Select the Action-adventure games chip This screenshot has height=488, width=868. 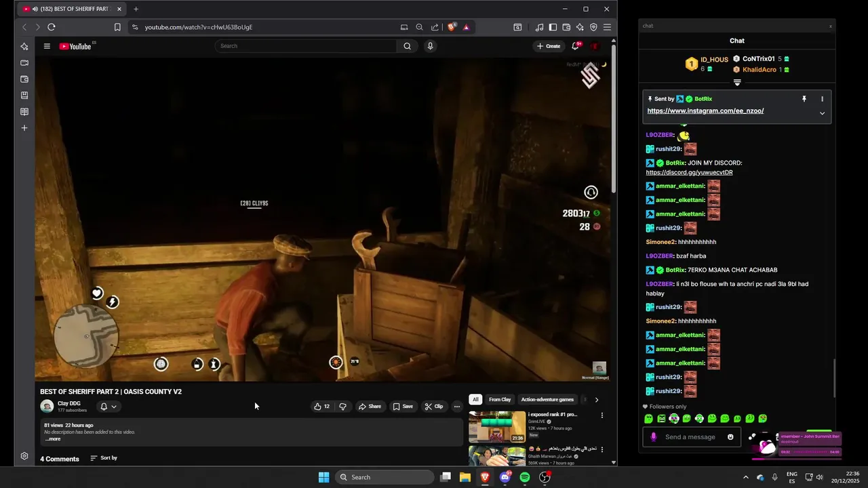(547, 400)
